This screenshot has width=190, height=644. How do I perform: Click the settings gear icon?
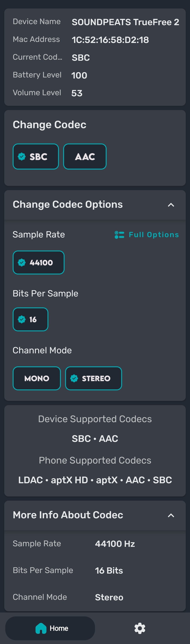click(x=140, y=628)
